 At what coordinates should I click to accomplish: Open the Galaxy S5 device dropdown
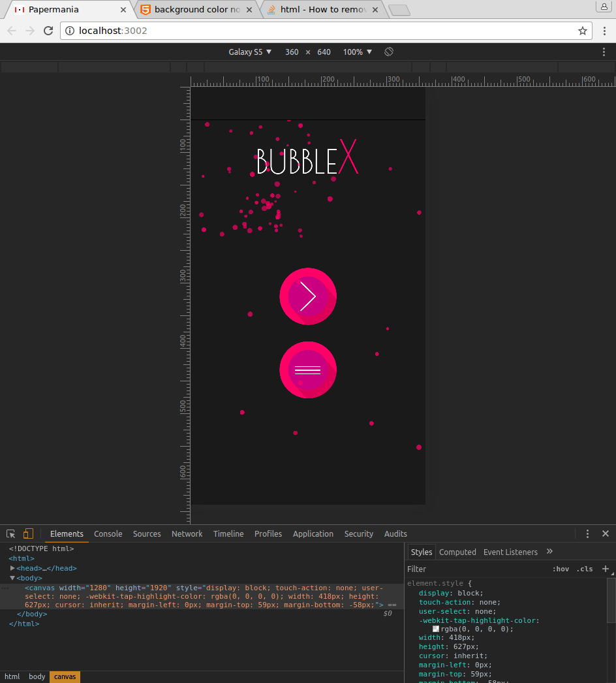(250, 52)
